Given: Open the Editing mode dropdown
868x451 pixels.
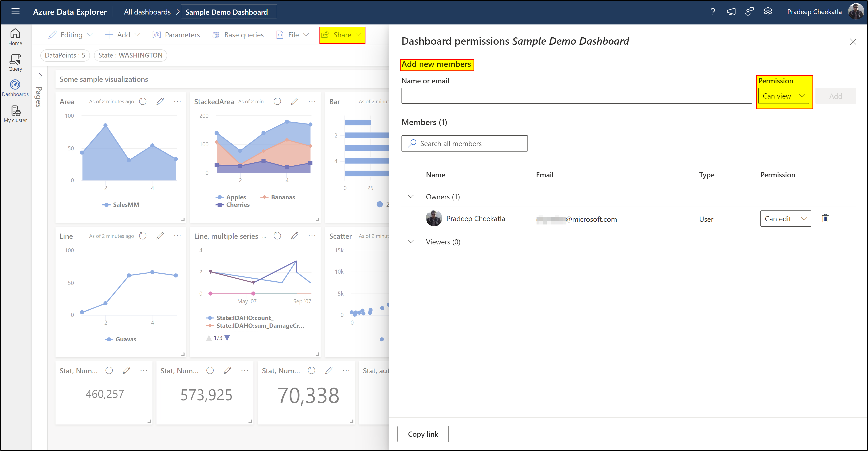Looking at the screenshot, I should [71, 35].
